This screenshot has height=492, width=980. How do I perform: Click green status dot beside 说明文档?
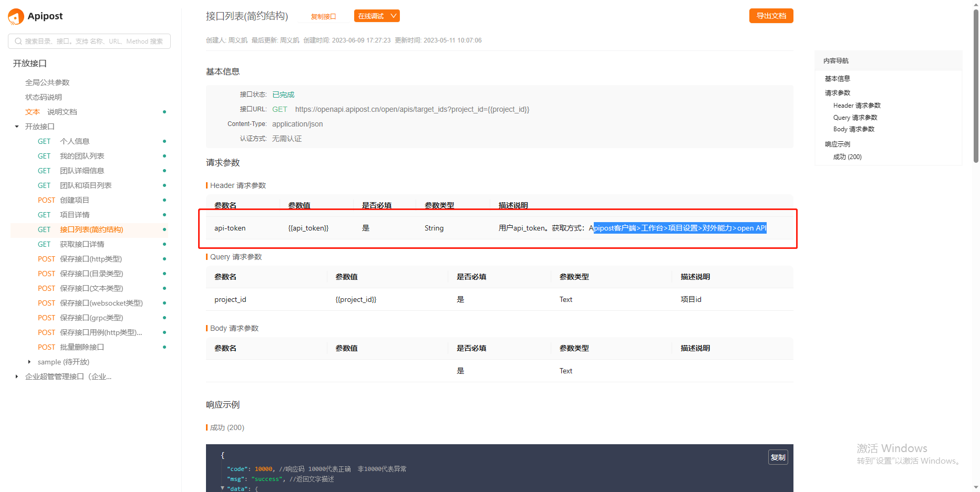coord(164,112)
